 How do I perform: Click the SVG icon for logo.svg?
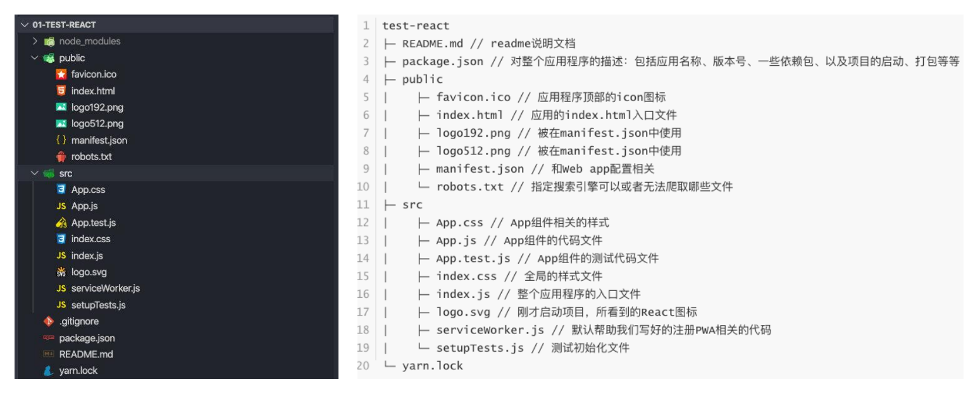(x=61, y=272)
